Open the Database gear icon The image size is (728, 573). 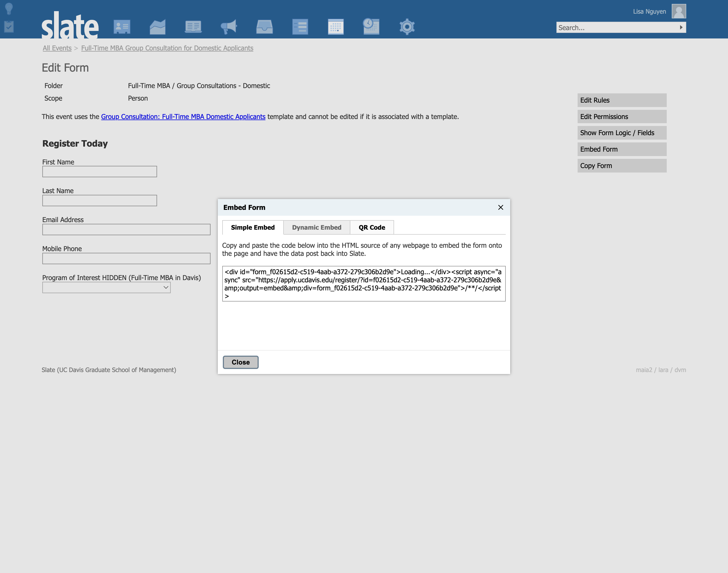pyautogui.click(x=407, y=26)
